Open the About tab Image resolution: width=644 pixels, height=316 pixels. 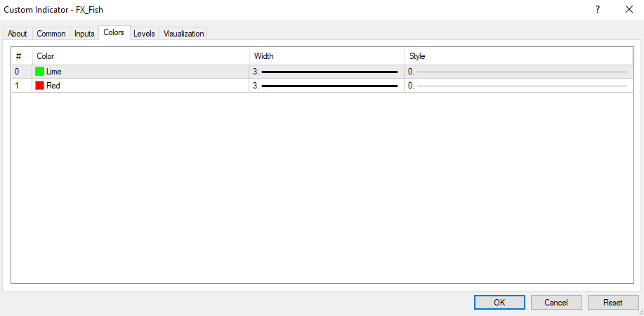tap(18, 34)
